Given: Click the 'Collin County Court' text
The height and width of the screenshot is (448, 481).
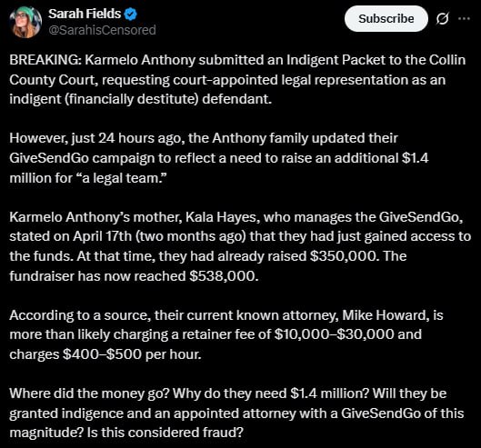Looking at the screenshot, I should coord(237,70).
